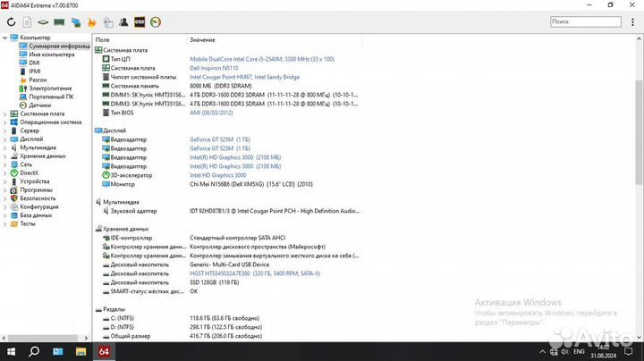Screen dimensions: 644x361
Task: Open the Intel HD Graphics 3000 accelerator link
Action: point(218,175)
